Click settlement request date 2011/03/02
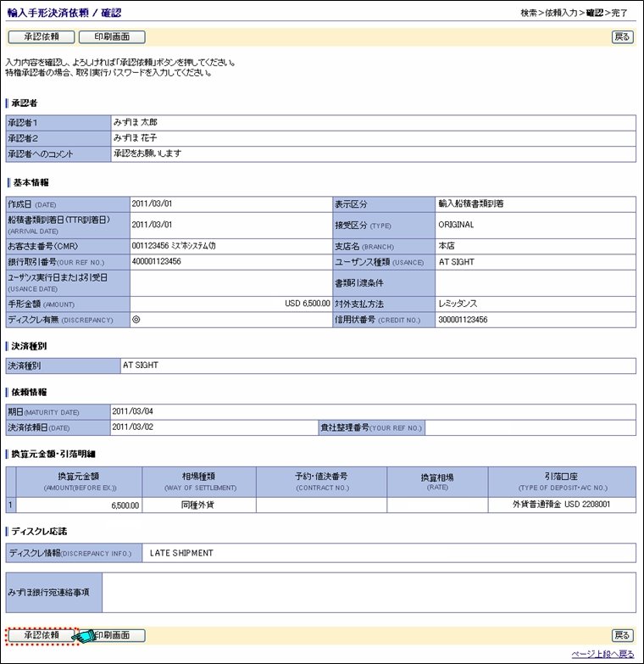The width and height of the screenshot is (644, 664). click(x=132, y=427)
